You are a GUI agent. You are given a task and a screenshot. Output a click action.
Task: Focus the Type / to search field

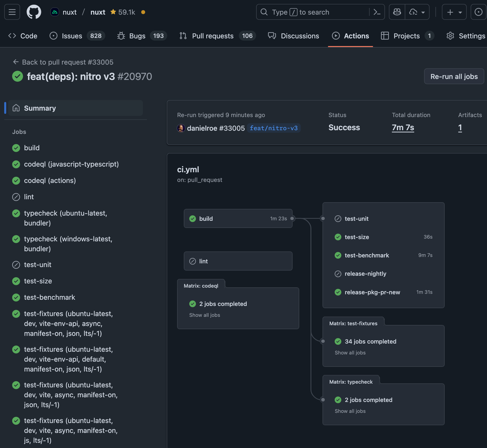coord(314,12)
